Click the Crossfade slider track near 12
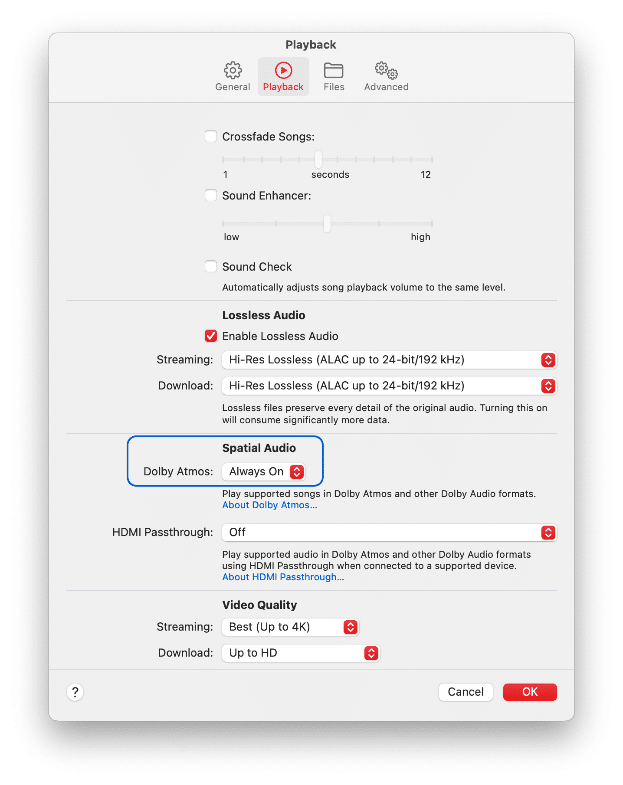The height and width of the screenshot is (785, 623). coord(431,159)
